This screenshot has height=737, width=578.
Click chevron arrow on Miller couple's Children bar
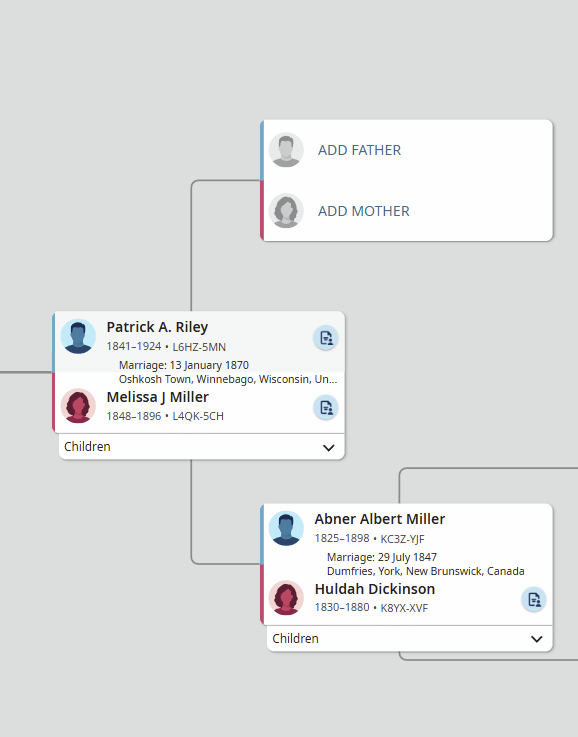point(537,639)
